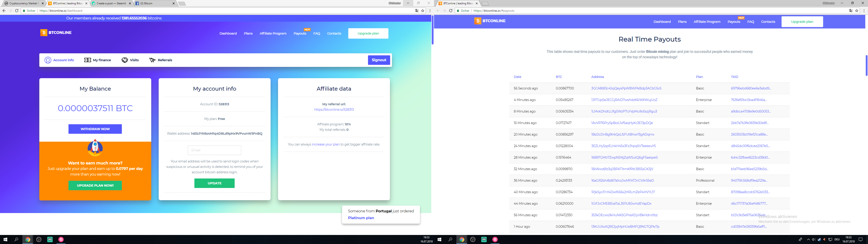
Task: Click the Referrals icon
Action: tap(152, 60)
